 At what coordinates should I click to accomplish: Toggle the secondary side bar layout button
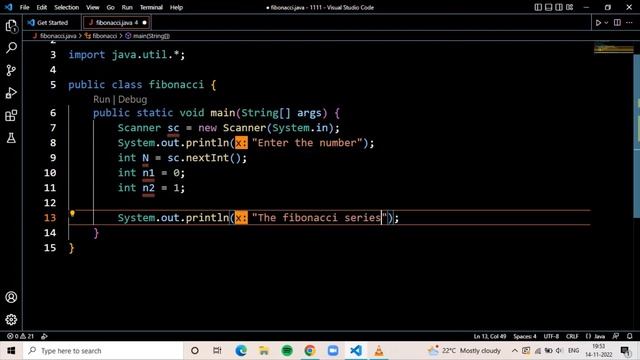pyautogui.click(x=559, y=7)
